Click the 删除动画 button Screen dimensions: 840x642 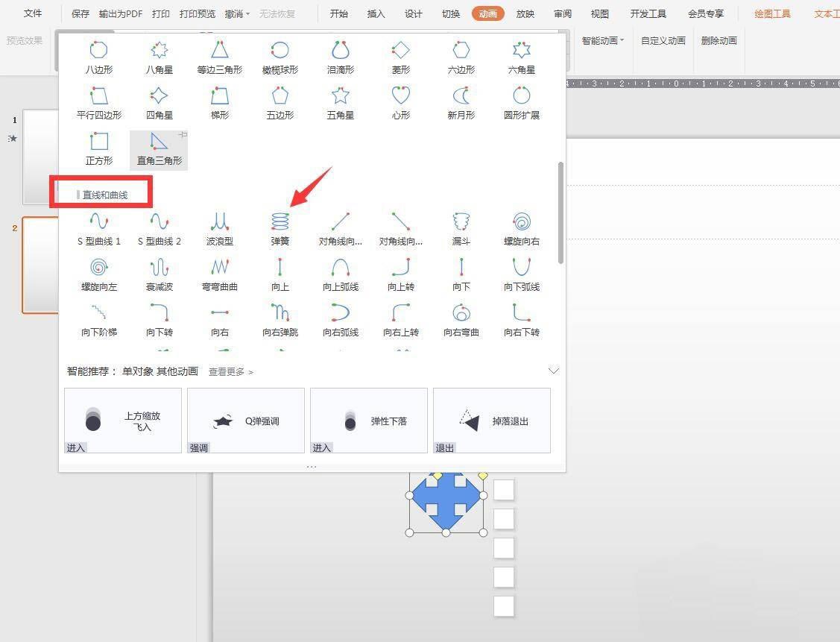click(x=718, y=41)
